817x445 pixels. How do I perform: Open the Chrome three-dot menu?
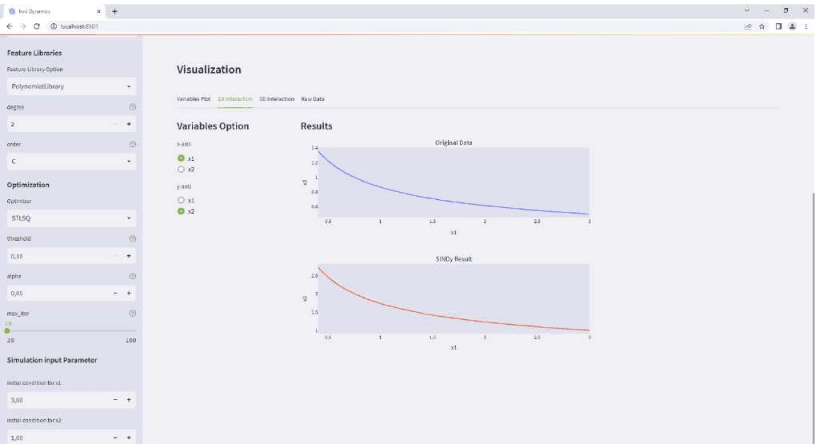[806, 26]
